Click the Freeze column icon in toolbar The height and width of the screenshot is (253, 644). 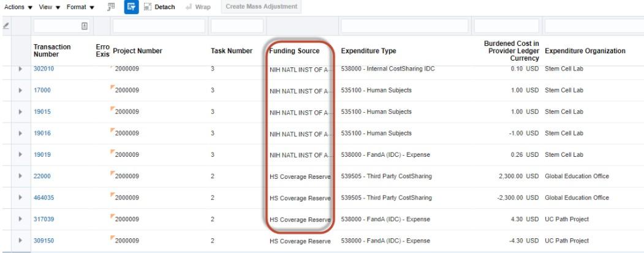(x=112, y=7)
